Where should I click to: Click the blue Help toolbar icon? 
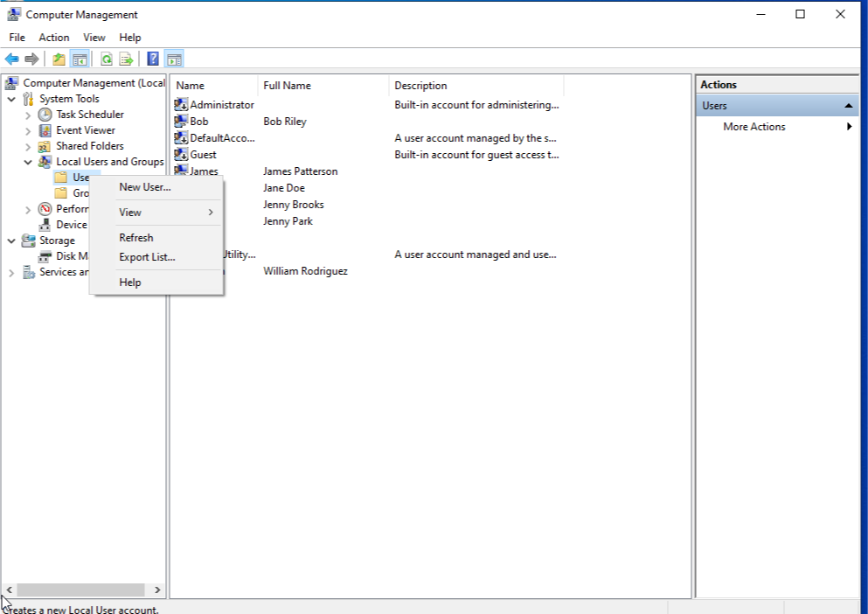click(x=153, y=59)
